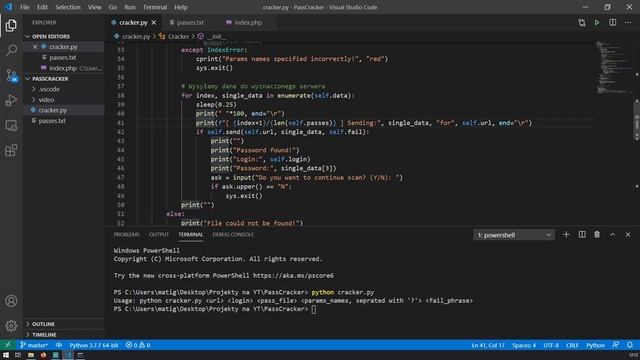Click Ln 41, Col 17 cursor position
The image size is (640, 360).
(x=488, y=345)
